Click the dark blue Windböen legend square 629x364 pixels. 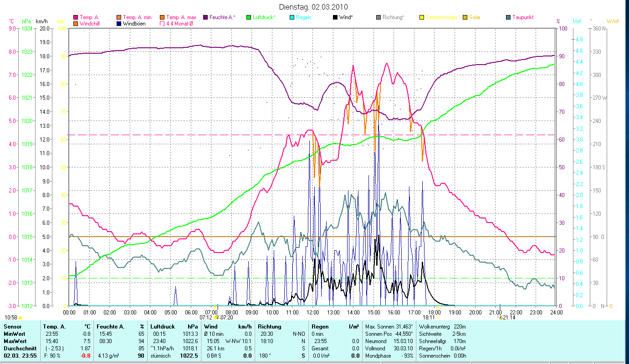tap(119, 24)
